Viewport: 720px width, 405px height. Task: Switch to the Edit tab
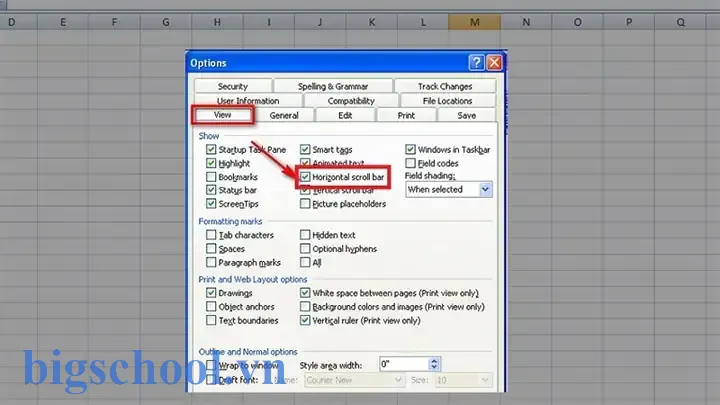[x=345, y=115]
